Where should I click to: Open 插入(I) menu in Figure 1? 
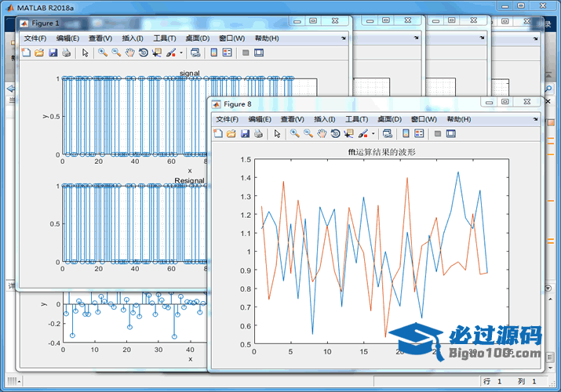coord(133,38)
